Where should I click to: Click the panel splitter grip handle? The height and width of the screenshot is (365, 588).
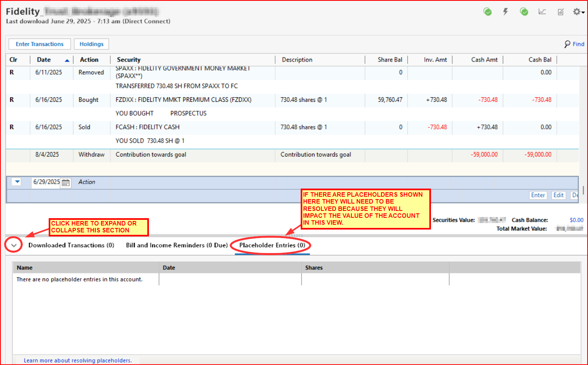click(297, 235)
